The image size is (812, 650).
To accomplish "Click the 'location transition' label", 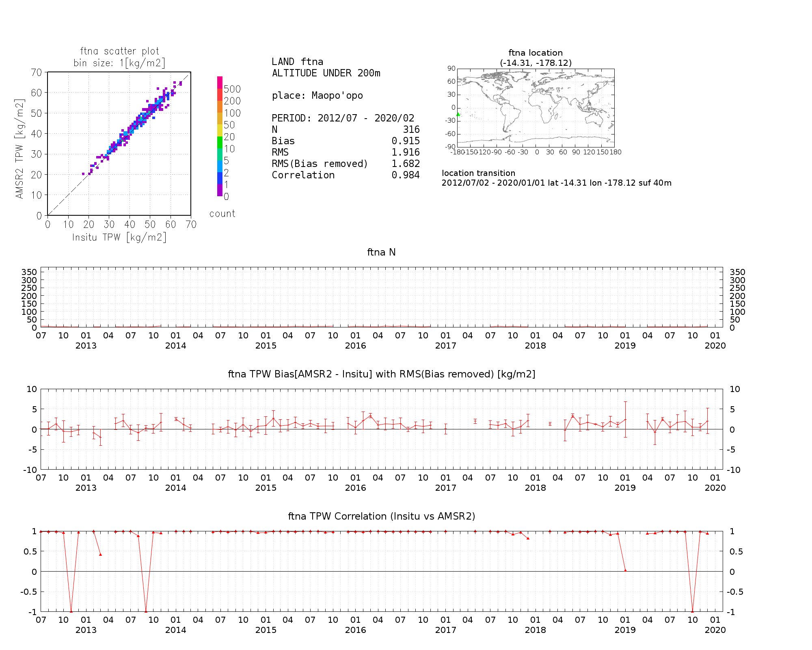I will (x=478, y=173).
